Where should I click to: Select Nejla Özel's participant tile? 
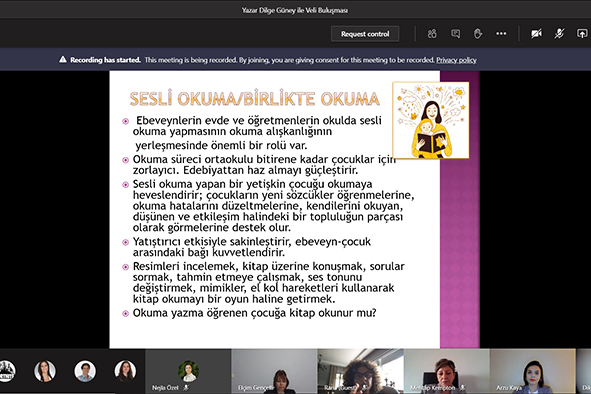[x=188, y=371]
